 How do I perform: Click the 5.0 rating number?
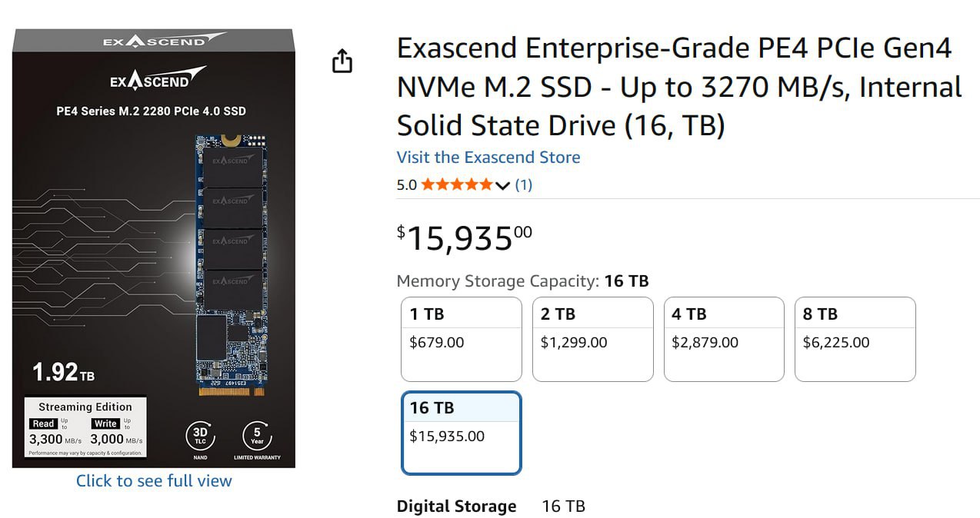pos(406,184)
